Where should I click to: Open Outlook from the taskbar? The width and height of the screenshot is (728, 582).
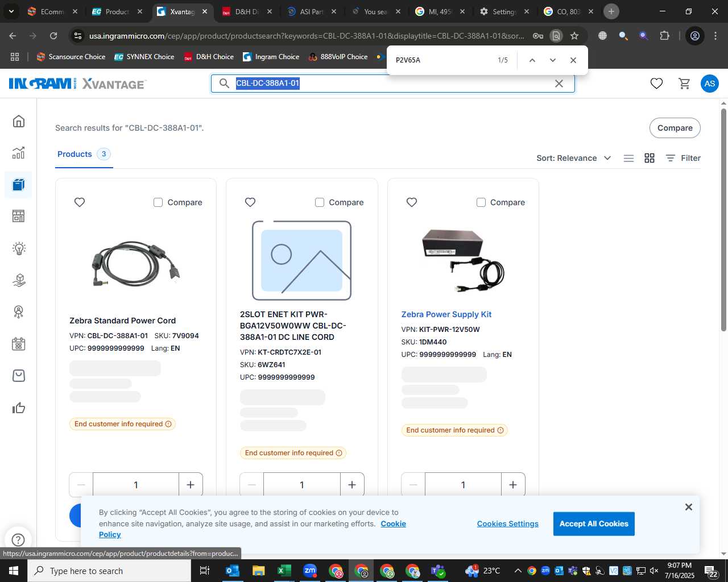click(x=233, y=571)
